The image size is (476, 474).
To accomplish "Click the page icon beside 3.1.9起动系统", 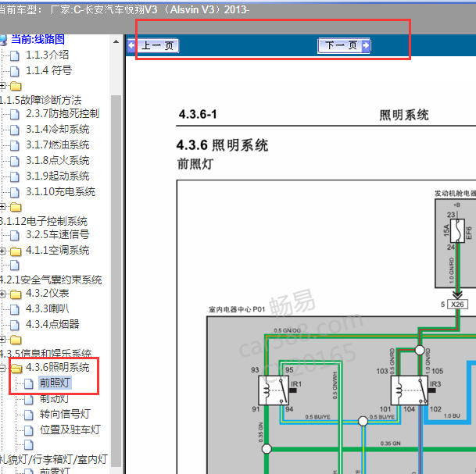I will tap(14, 176).
